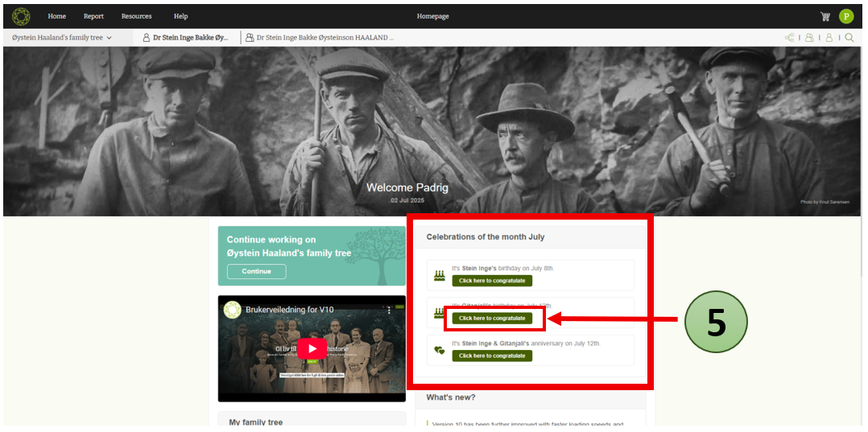Click the single person icon in toolbar
The height and width of the screenshot is (432, 868).
tap(829, 38)
